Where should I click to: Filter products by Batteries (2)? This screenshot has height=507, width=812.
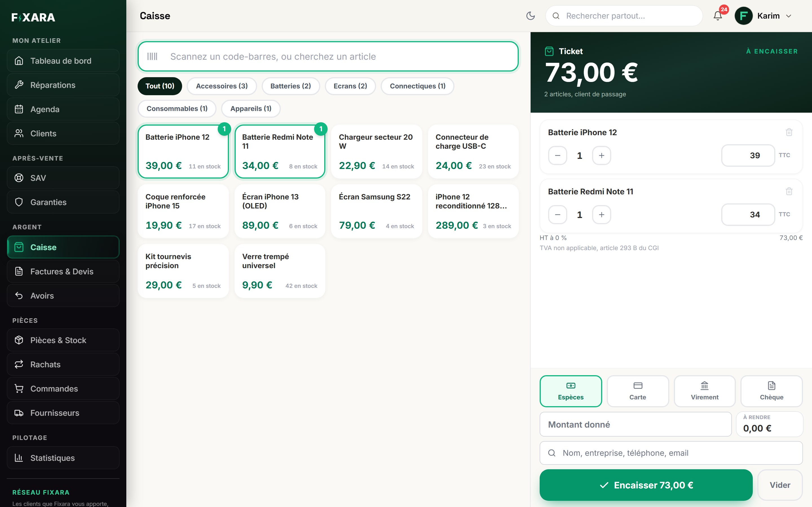[x=291, y=86]
